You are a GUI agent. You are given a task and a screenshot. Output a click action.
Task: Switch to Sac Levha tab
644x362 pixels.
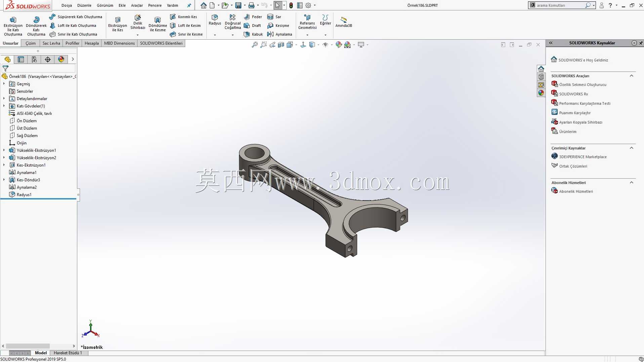coord(51,43)
